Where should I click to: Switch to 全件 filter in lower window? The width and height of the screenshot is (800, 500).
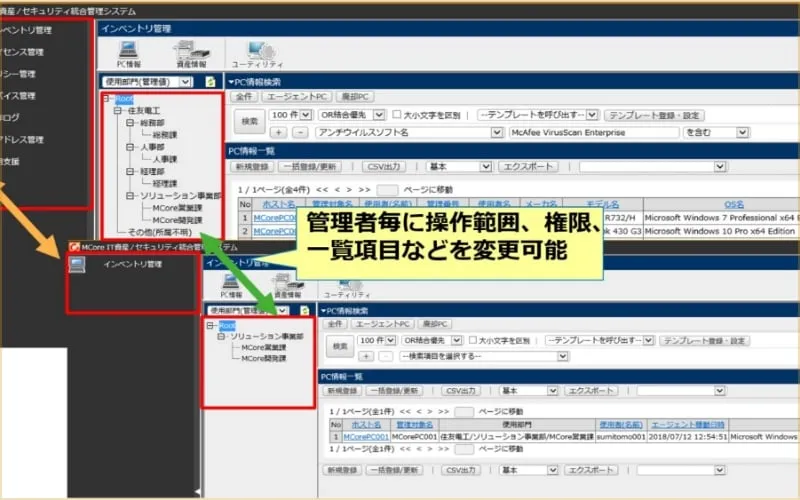[335, 324]
